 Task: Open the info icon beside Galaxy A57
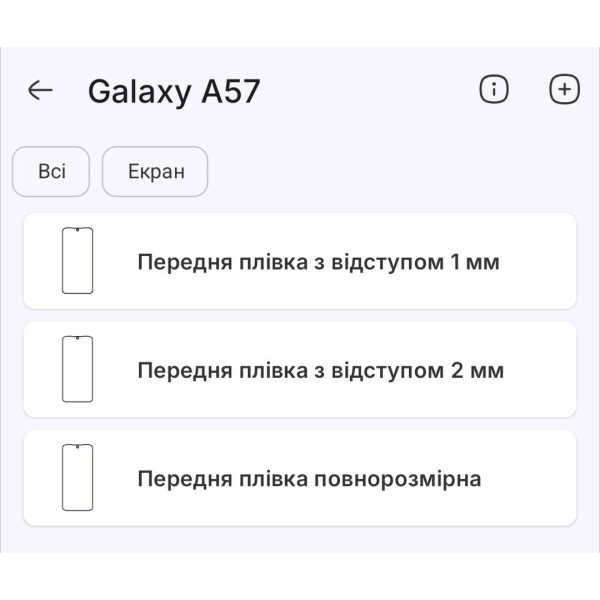tap(493, 90)
